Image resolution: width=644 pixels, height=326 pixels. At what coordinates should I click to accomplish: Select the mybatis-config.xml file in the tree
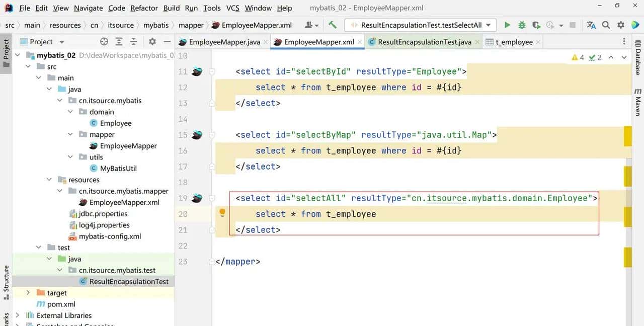110,236
